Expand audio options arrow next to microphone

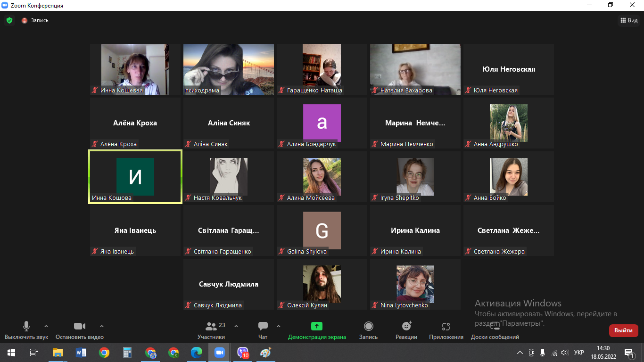[x=46, y=326]
